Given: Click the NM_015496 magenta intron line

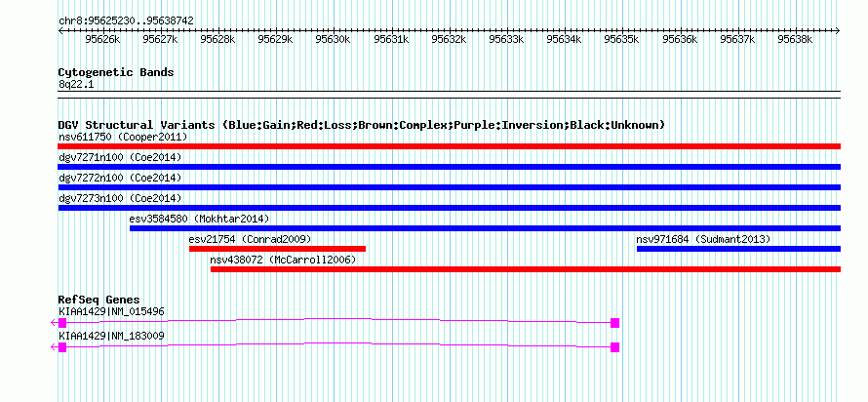Looking at the screenshot, I should click(338, 319).
